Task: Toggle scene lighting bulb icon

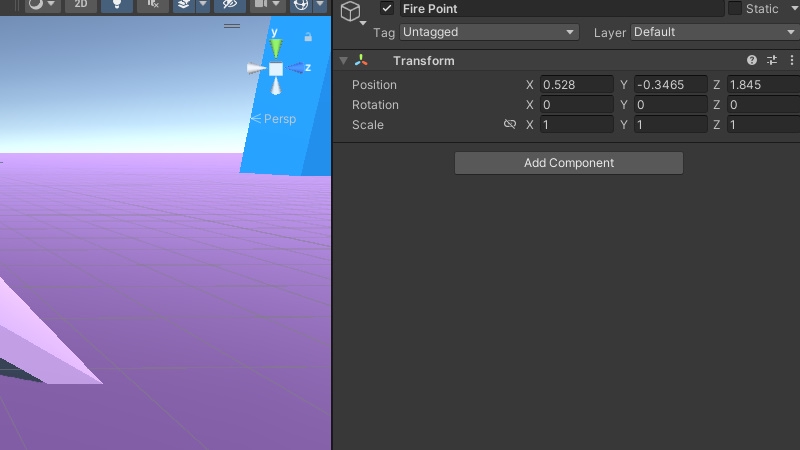Action: pyautogui.click(x=117, y=5)
